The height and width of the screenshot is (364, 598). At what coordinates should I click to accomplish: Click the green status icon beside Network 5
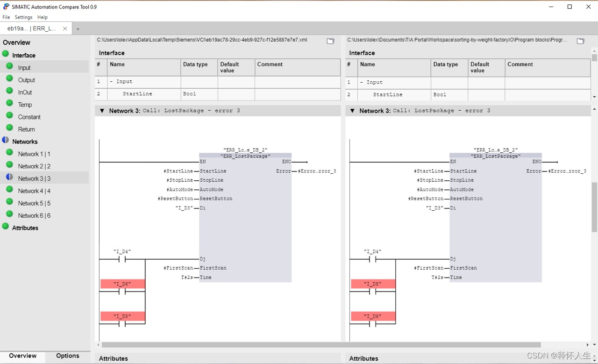click(x=9, y=201)
